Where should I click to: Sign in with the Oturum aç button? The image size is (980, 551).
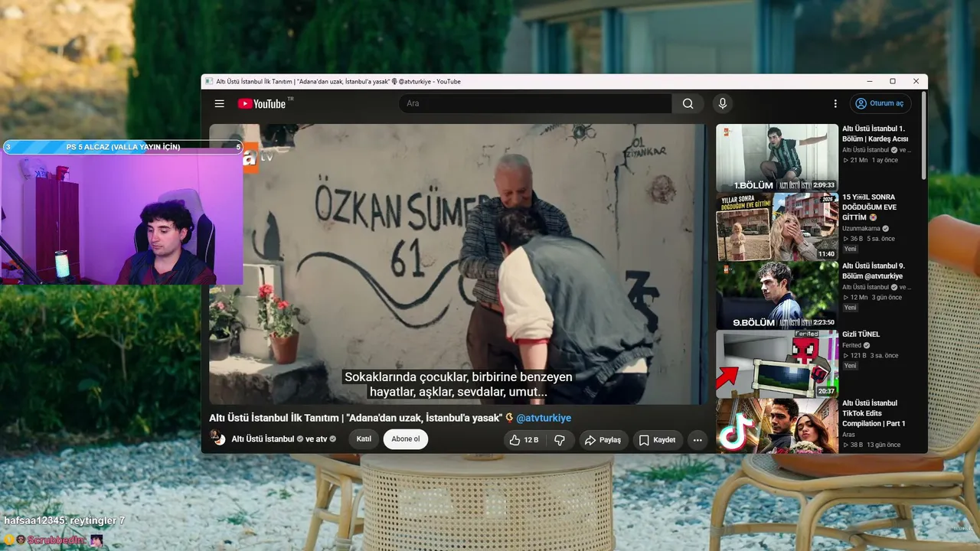coord(880,103)
